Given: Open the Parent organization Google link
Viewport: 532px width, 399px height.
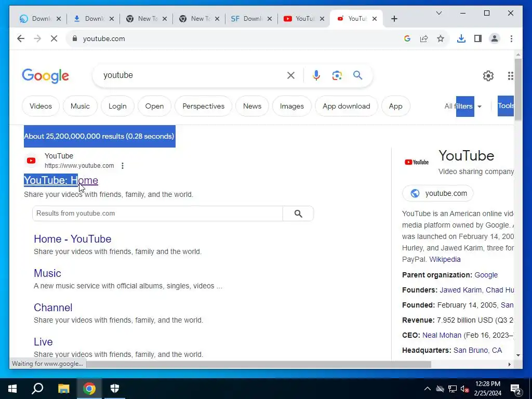Looking at the screenshot, I should click(486, 275).
